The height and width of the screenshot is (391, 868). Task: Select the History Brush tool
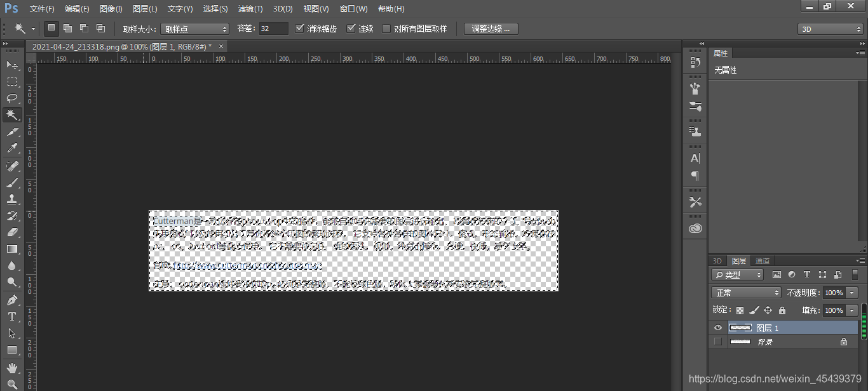pyautogui.click(x=12, y=216)
